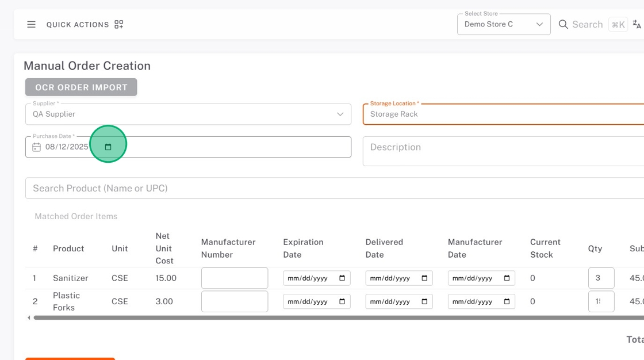644x360 pixels.
Task: Open the language translation icon
Action: point(637,24)
